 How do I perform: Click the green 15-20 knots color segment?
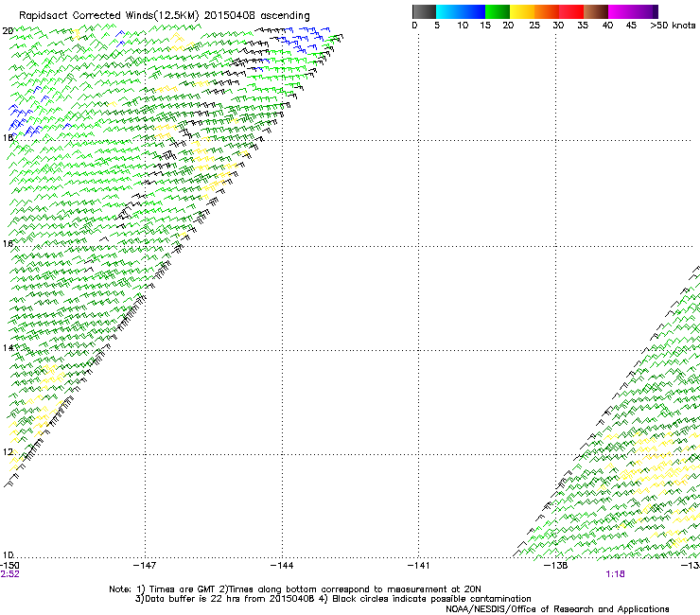coord(498,11)
